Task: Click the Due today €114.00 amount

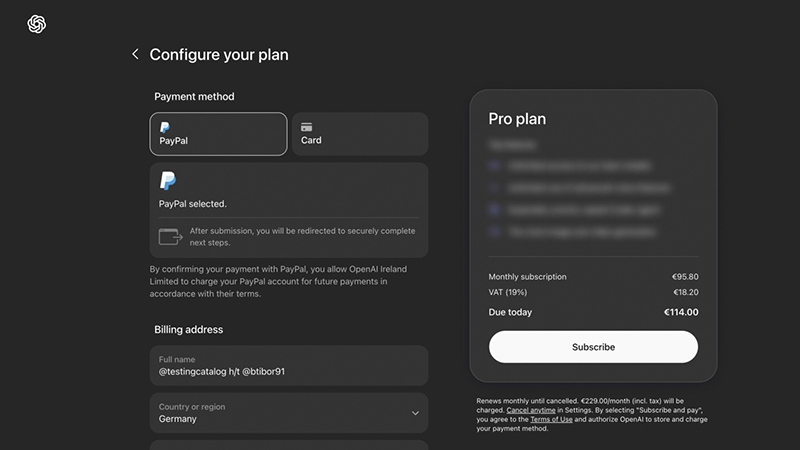Action: (681, 312)
